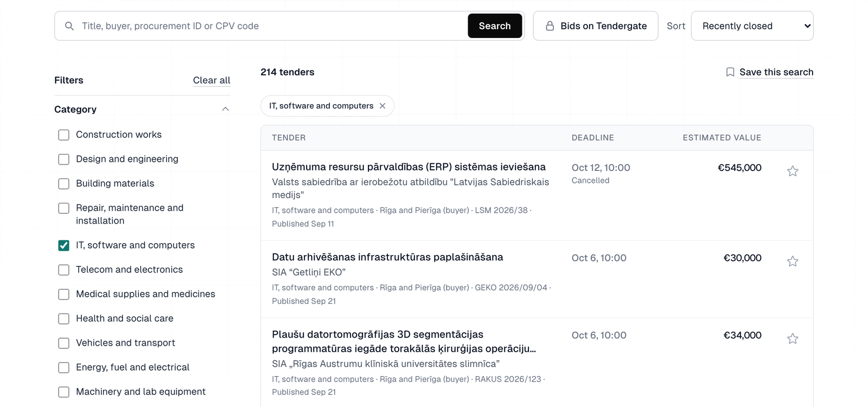
Task: Click the Rīgas Austrumu klīniskā universitātes slimnīca buyer
Action: (386, 364)
